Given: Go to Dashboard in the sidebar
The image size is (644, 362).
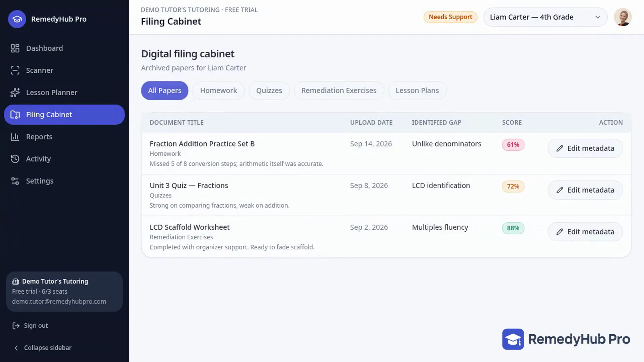Looking at the screenshot, I should pyautogui.click(x=64, y=48).
